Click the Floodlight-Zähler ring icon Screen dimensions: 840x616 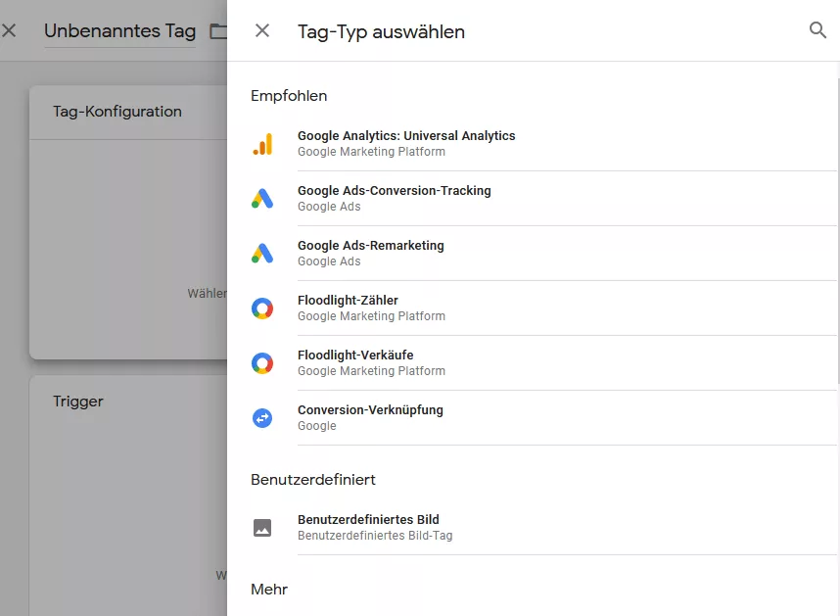[262, 308]
